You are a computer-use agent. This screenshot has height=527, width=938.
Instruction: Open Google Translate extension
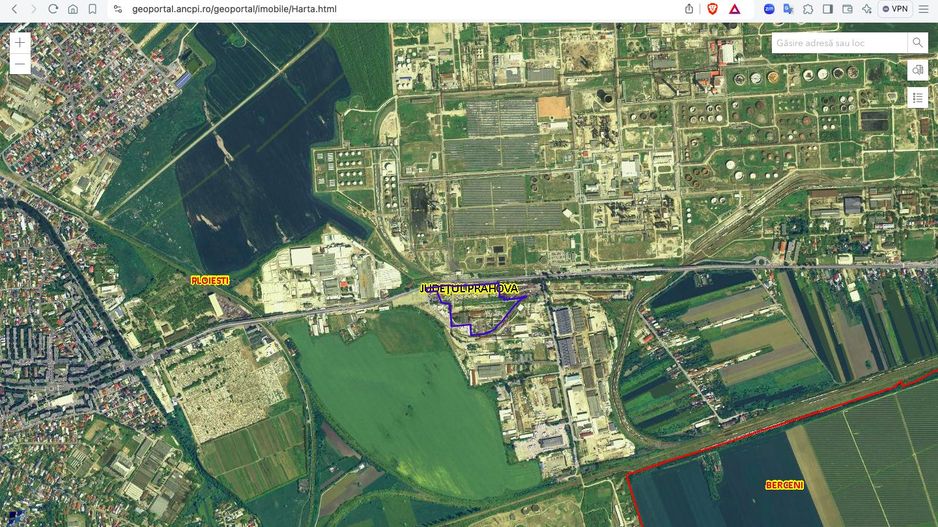pos(788,9)
